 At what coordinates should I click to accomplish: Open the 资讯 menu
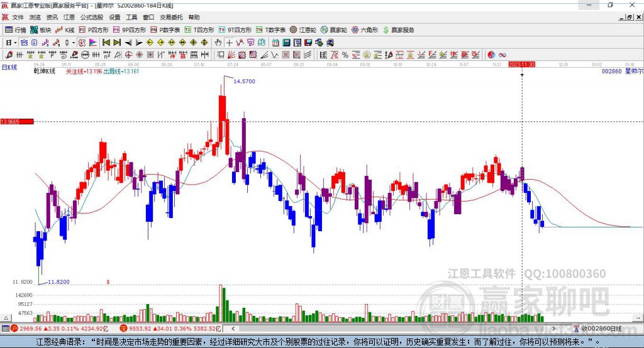[52, 17]
